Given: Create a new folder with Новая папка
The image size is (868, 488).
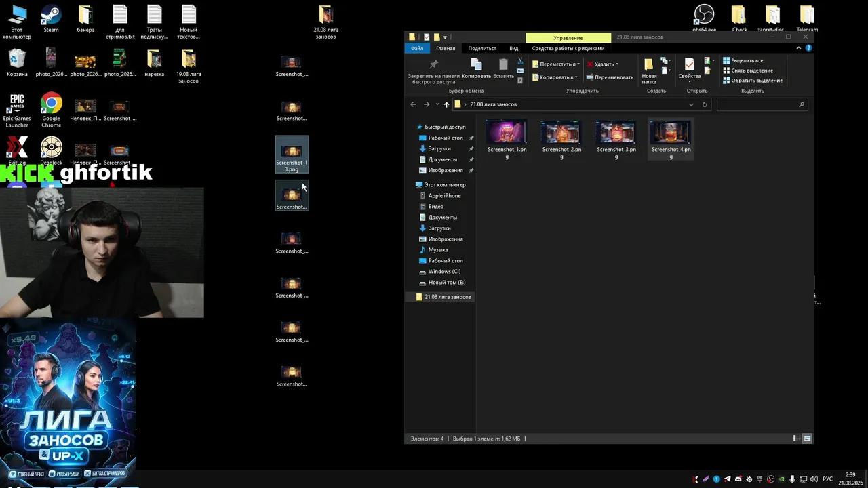Looking at the screenshot, I should click(x=649, y=70).
